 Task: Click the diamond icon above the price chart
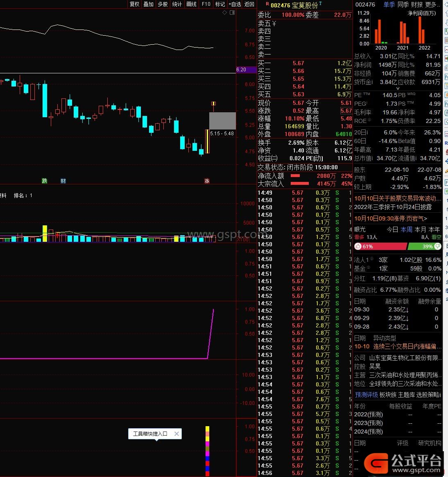pyautogui.click(x=224, y=12)
